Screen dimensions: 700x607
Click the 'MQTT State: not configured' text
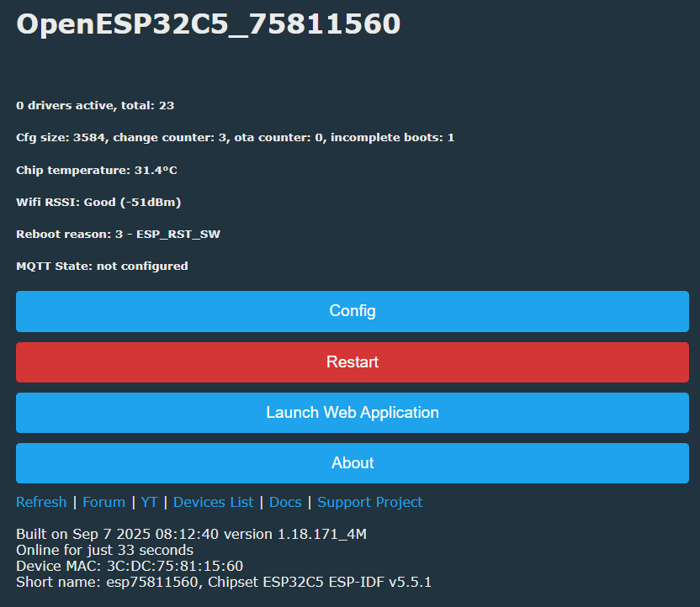[102, 267]
